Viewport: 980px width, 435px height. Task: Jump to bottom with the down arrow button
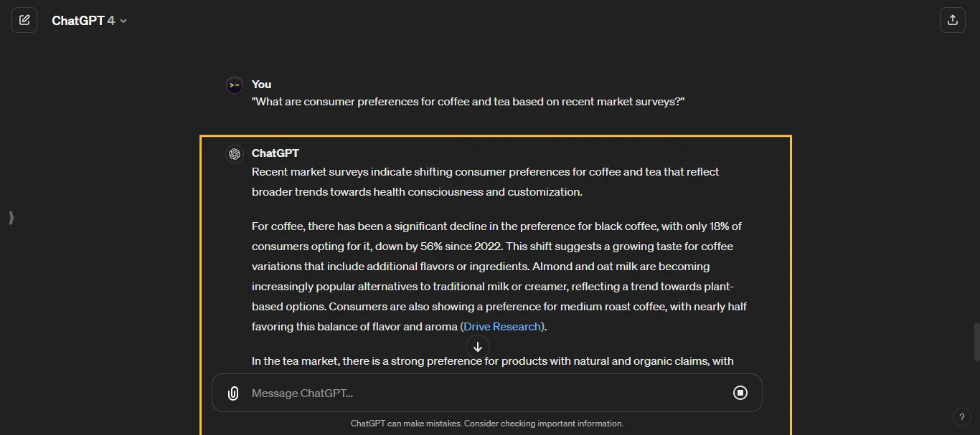(x=478, y=347)
